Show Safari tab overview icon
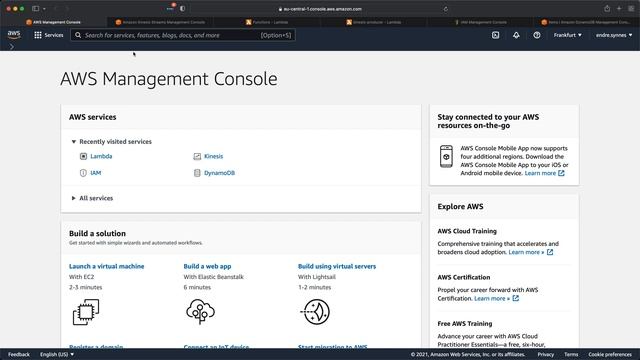The height and width of the screenshot is (360, 640). click(x=631, y=9)
